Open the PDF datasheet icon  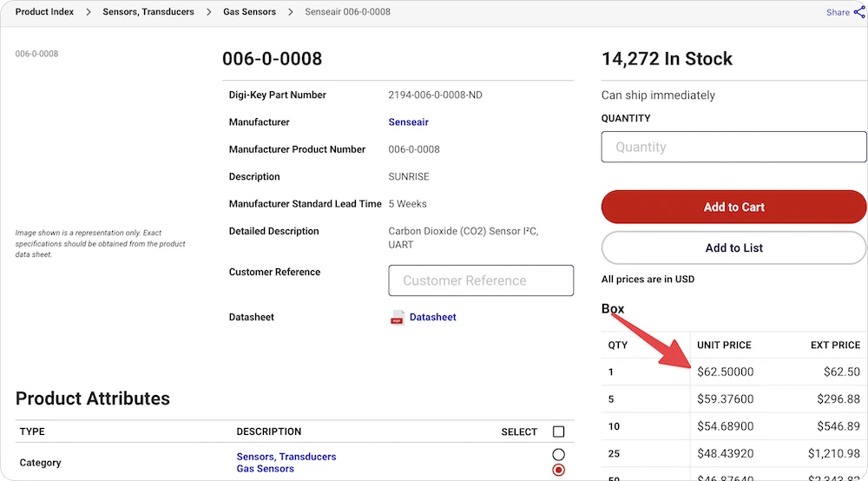(x=397, y=318)
